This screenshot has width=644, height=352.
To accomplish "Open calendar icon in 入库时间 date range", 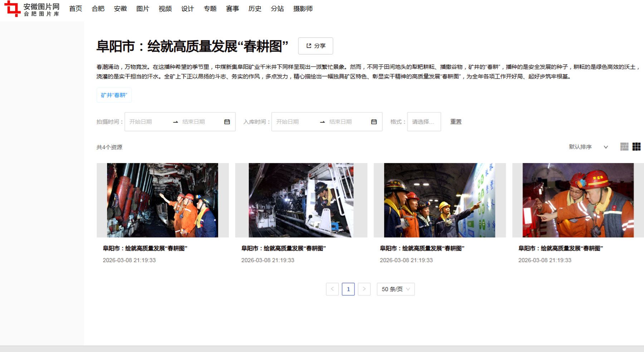I will click(x=374, y=122).
